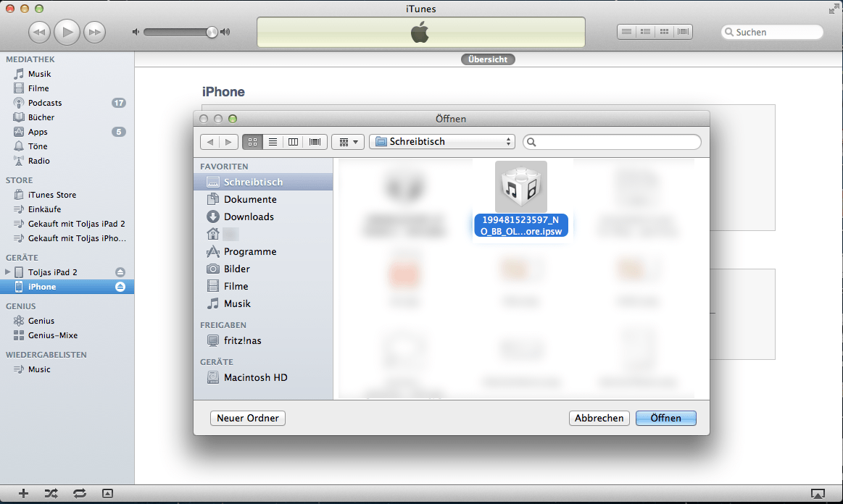Screen dimensions: 843x504
Task: Open the item arrangement dropdown in the dialog
Action: [347, 142]
